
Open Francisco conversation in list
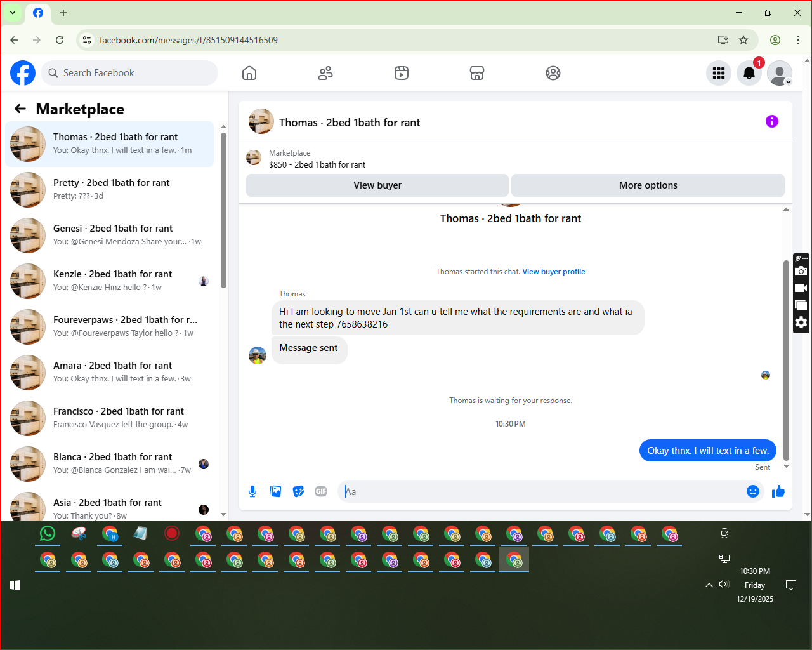tap(110, 418)
